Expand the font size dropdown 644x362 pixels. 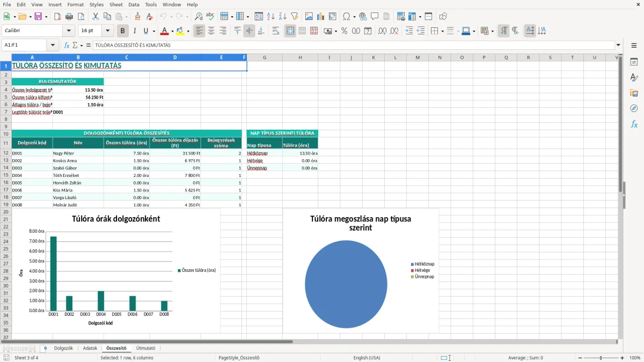[x=107, y=31]
